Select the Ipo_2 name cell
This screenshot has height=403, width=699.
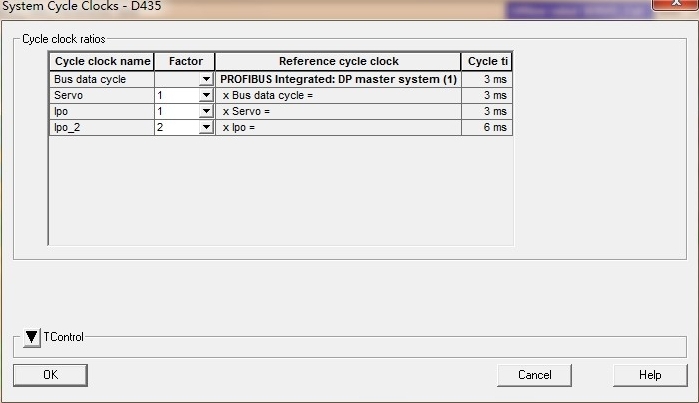pos(102,127)
